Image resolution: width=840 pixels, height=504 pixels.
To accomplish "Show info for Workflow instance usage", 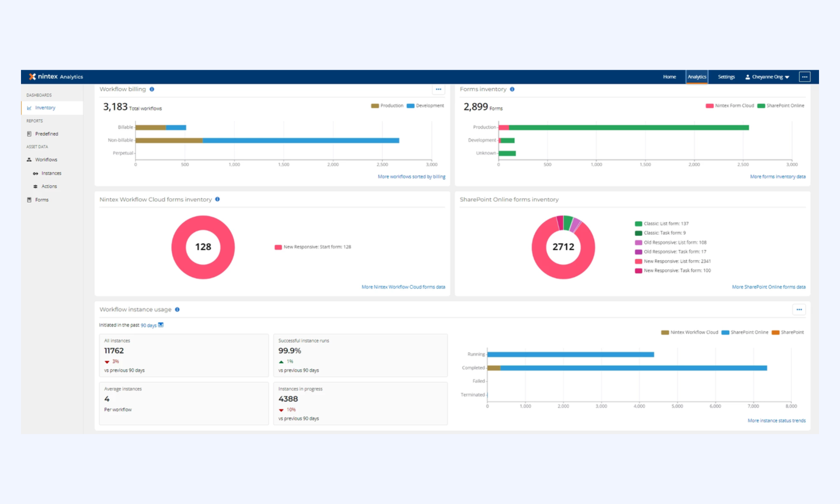I will pos(177,310).
